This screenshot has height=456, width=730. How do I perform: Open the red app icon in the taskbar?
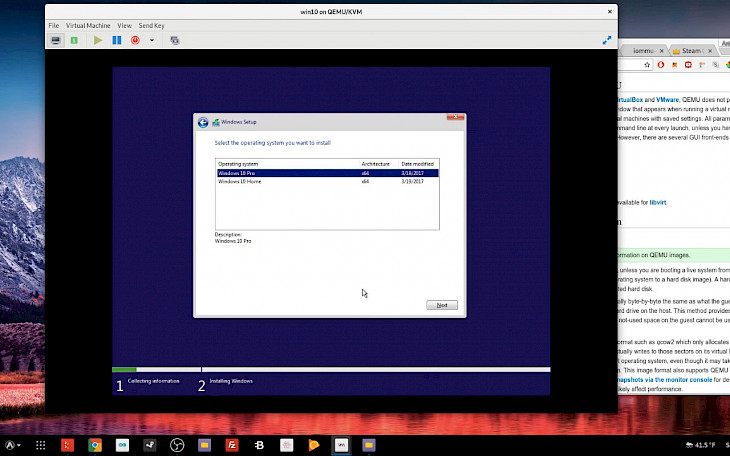point(68,445)
